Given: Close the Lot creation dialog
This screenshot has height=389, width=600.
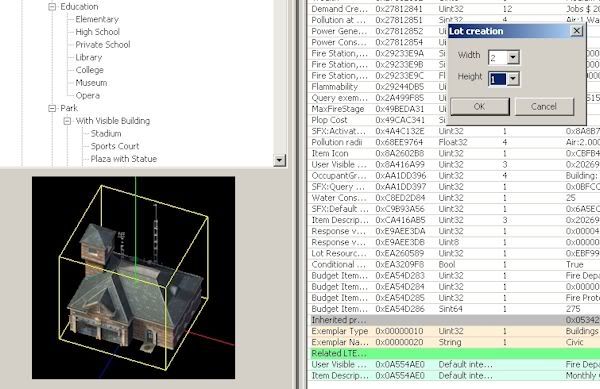Looking at the screenshot, I should tap(576, 31).
